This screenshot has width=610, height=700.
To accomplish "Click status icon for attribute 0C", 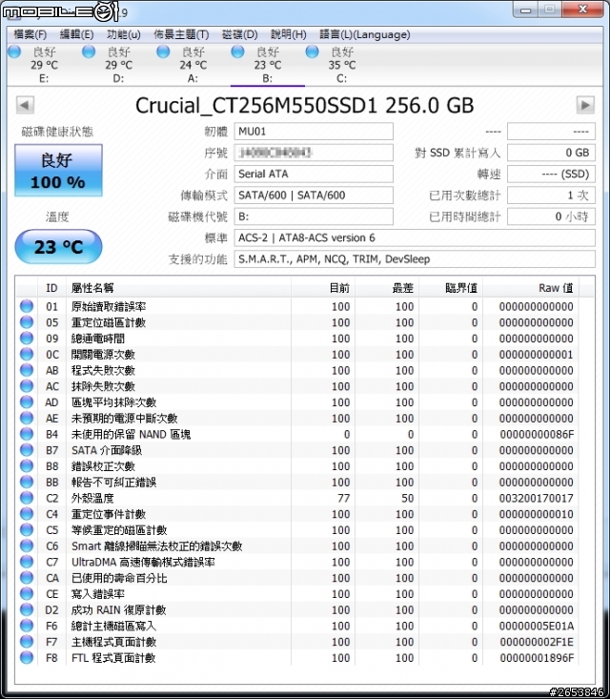I will click(x=27, y=354).
